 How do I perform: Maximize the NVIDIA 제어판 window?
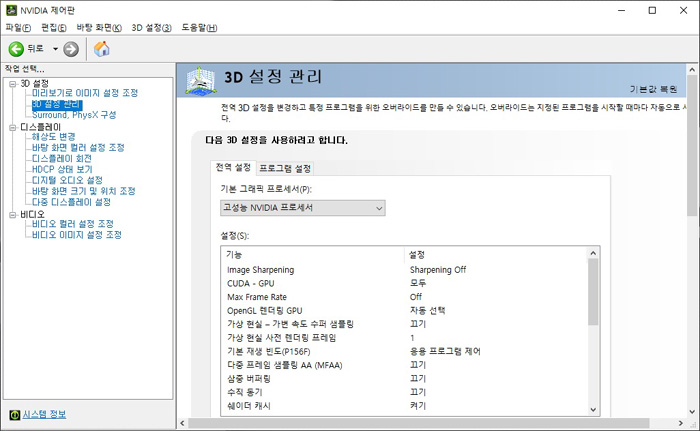pyautogui.click(x=652, y=10)
